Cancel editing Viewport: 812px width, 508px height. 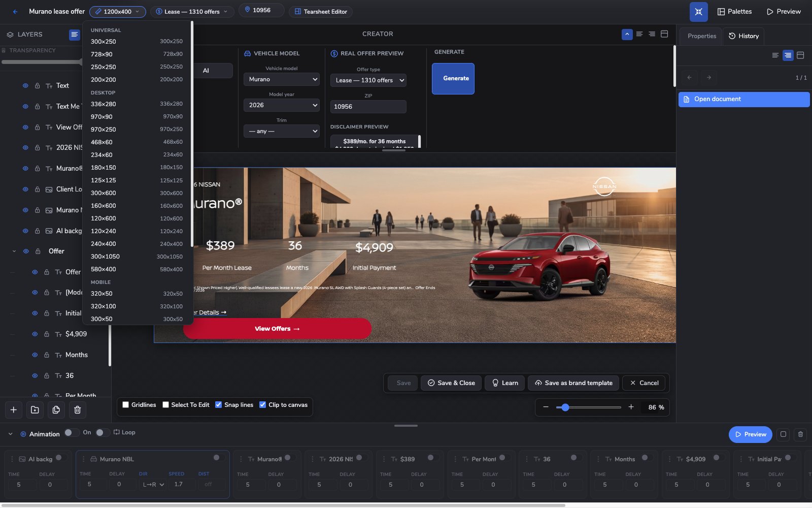[x=644, y=383]
